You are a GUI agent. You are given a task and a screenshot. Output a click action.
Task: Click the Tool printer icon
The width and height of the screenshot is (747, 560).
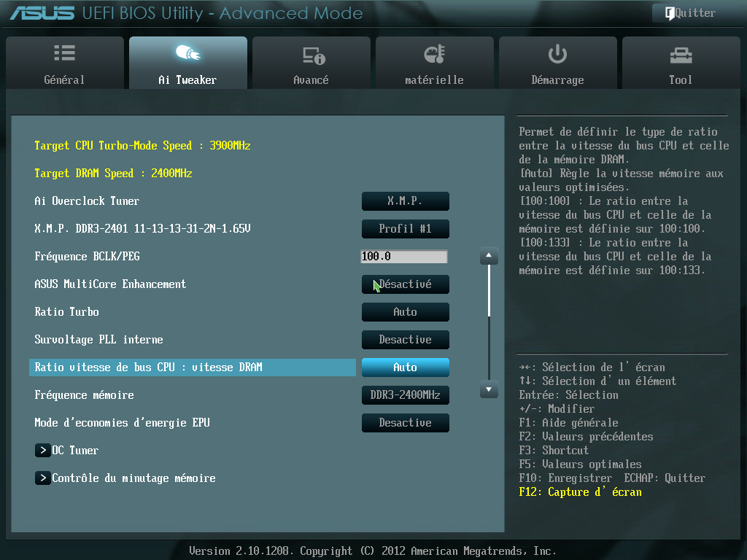[x=681, y=55]
